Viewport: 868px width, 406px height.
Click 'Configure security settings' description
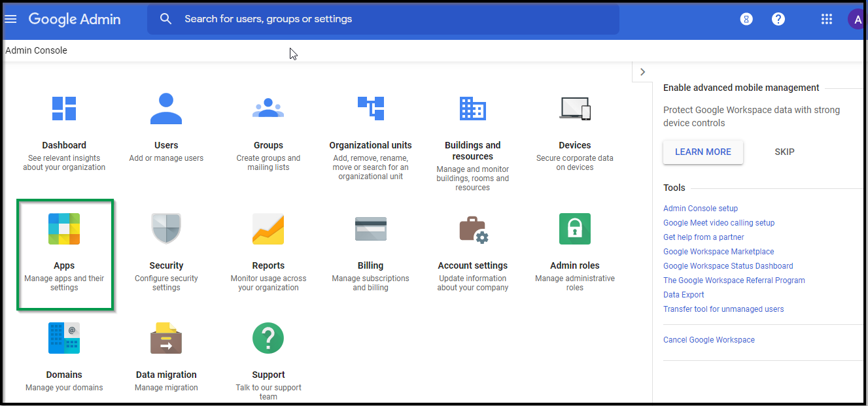coord(166,283)
